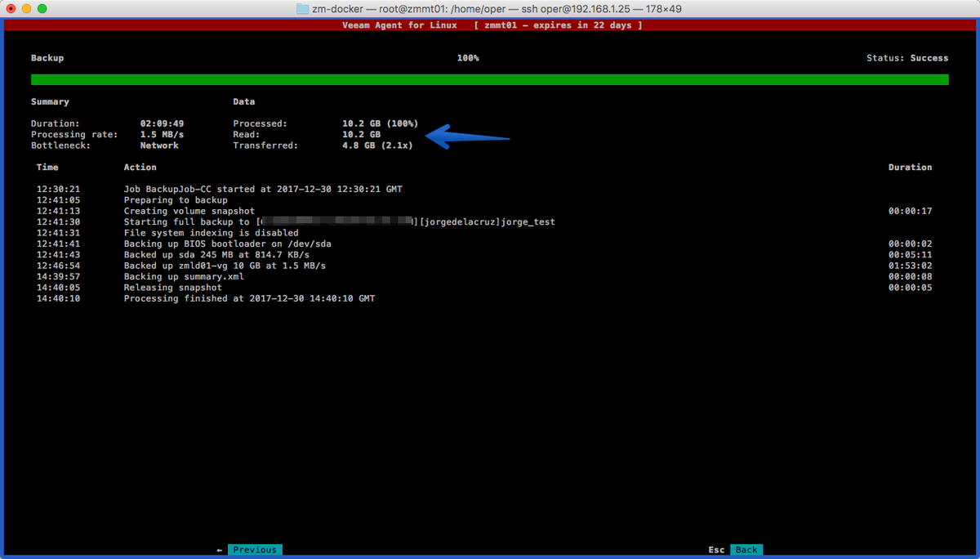Click the Action column header

click(140, 168)
